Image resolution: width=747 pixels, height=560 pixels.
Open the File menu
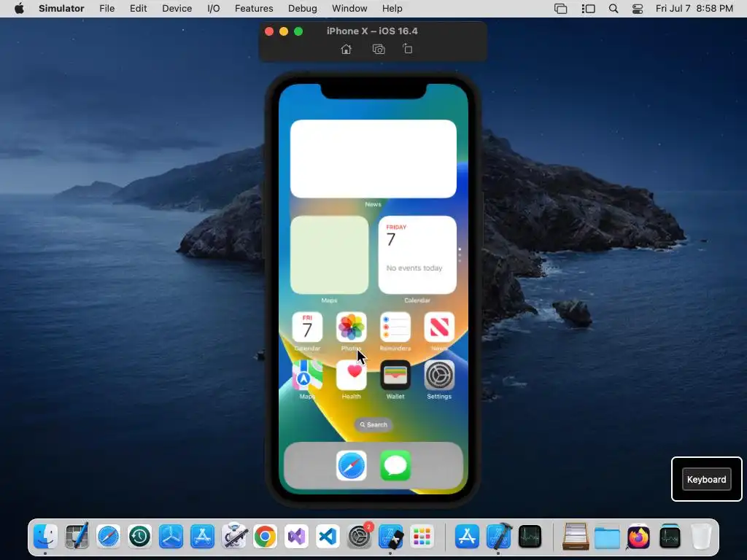[107, 8]
